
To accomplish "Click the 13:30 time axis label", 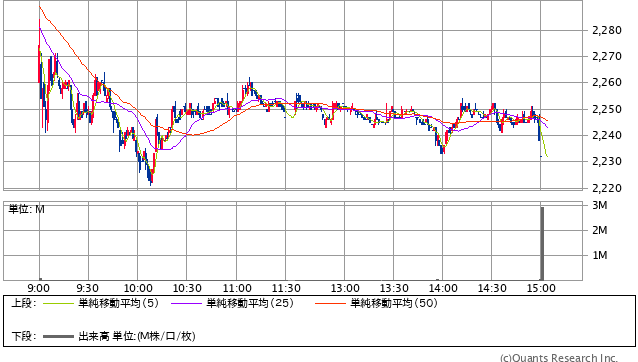I will click(394, 288).
